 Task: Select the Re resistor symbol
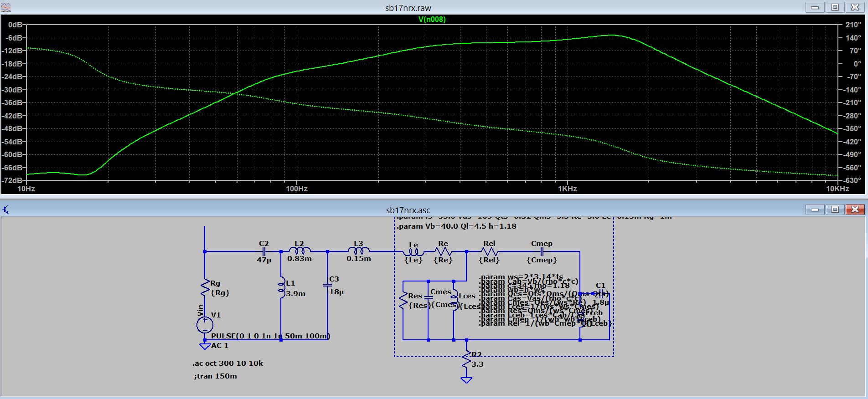(x=443, y=251)
